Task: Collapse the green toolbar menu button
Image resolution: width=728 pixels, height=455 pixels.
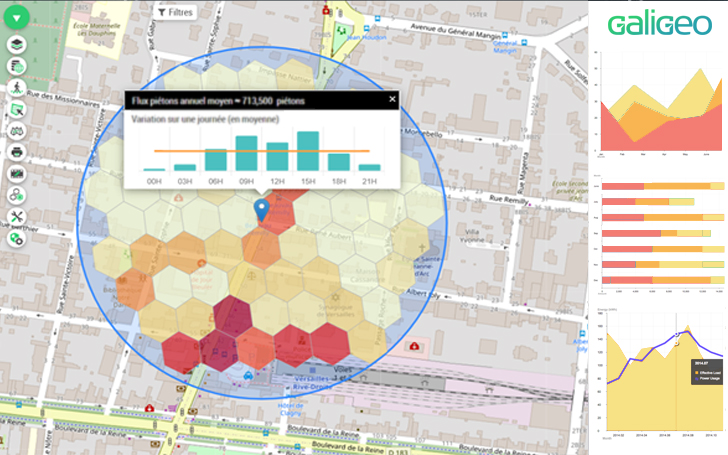Action: (x=17, y=18)
